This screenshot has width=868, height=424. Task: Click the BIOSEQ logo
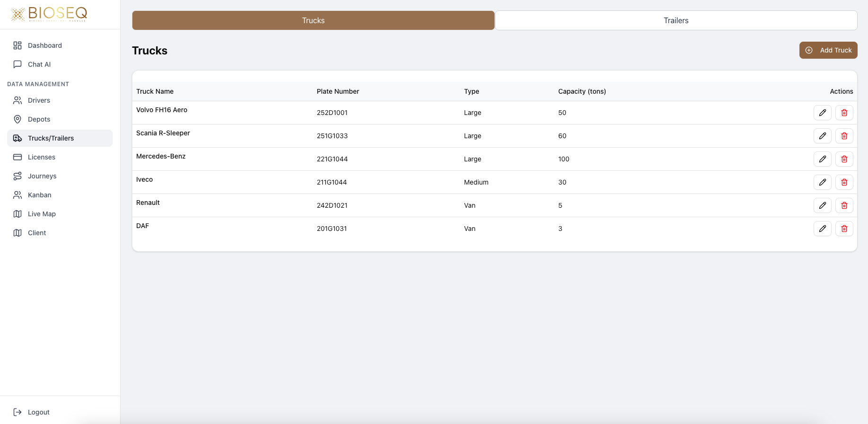(49, 14)
